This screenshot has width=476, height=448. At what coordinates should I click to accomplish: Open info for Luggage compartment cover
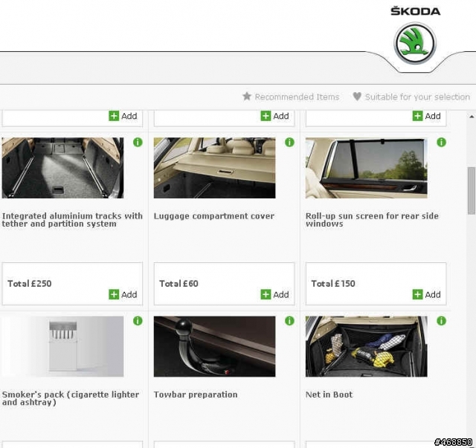[289, 142]
